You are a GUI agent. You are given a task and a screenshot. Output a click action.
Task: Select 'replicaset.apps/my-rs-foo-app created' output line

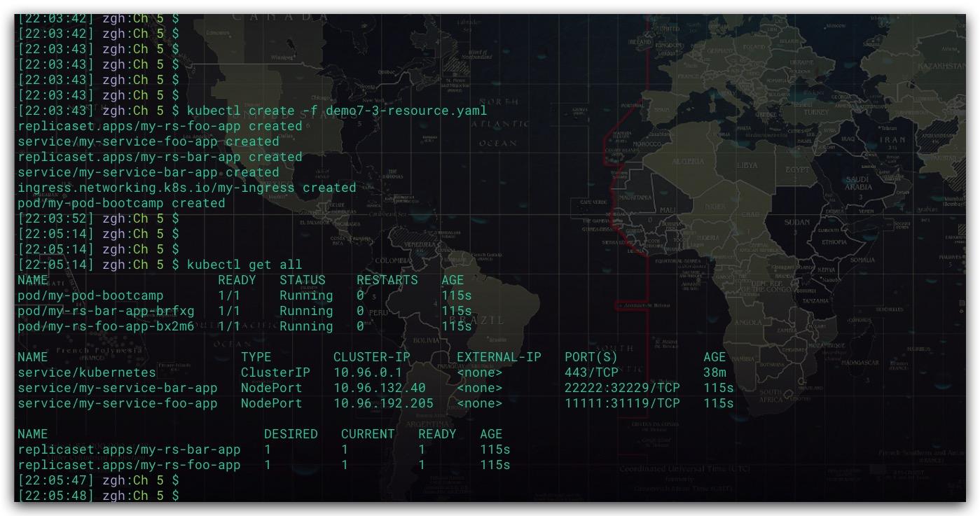point(160,126)
